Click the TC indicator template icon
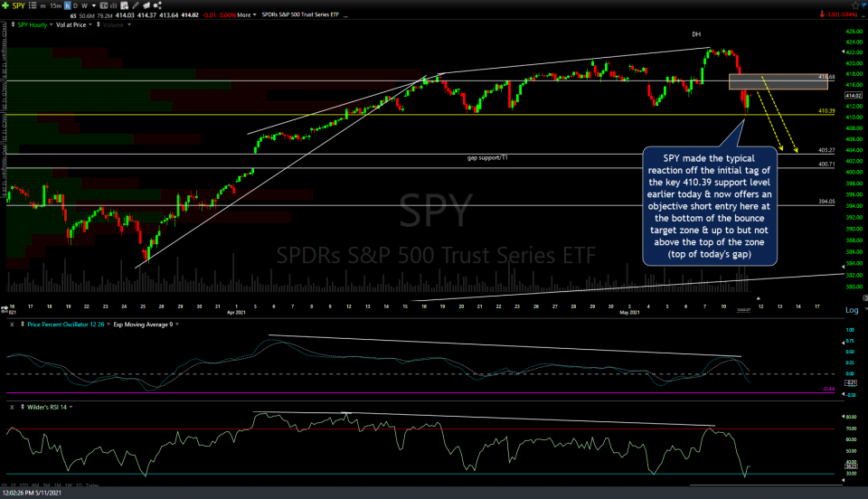 [103, 5]
